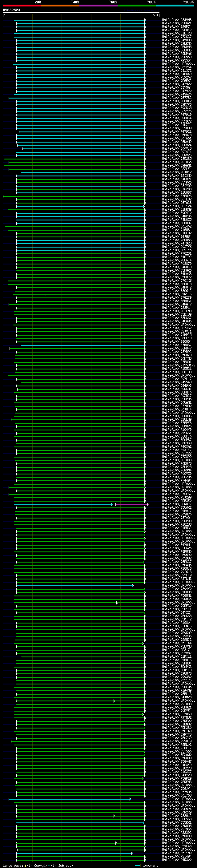This screenshot has width=197, height=868.
Task: Select the UniRef100_P19804 label
Action: pyautogui.click(x=177, y=623)
